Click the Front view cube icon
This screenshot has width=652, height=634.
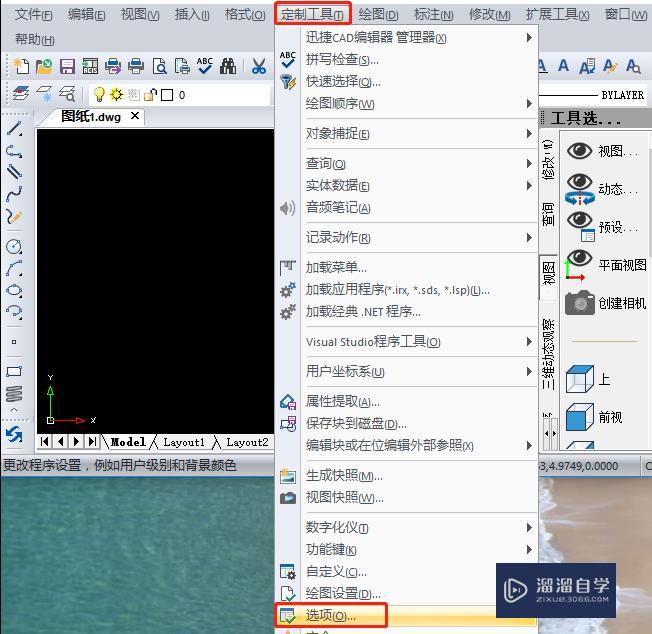coord(594,417)
